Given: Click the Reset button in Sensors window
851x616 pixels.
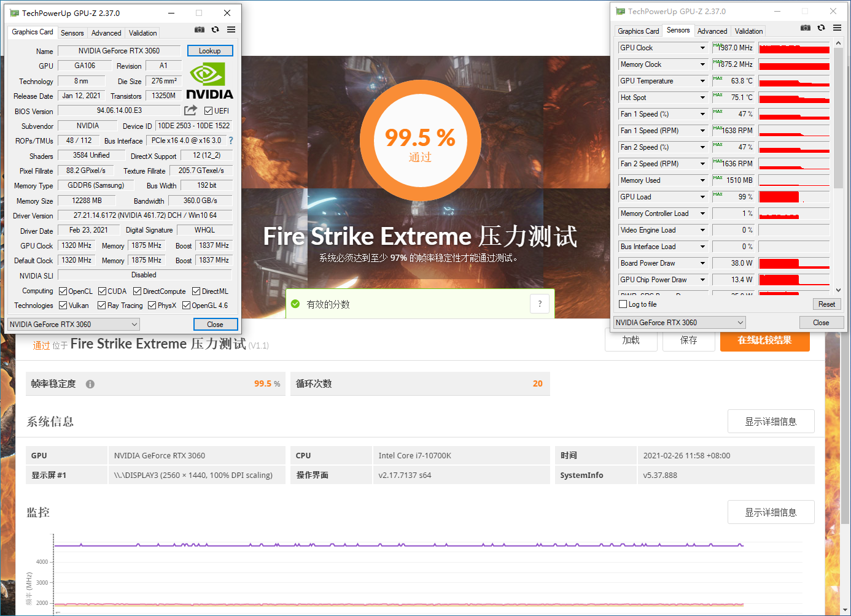Looking at the screenshot, I should tap(826, 304).
